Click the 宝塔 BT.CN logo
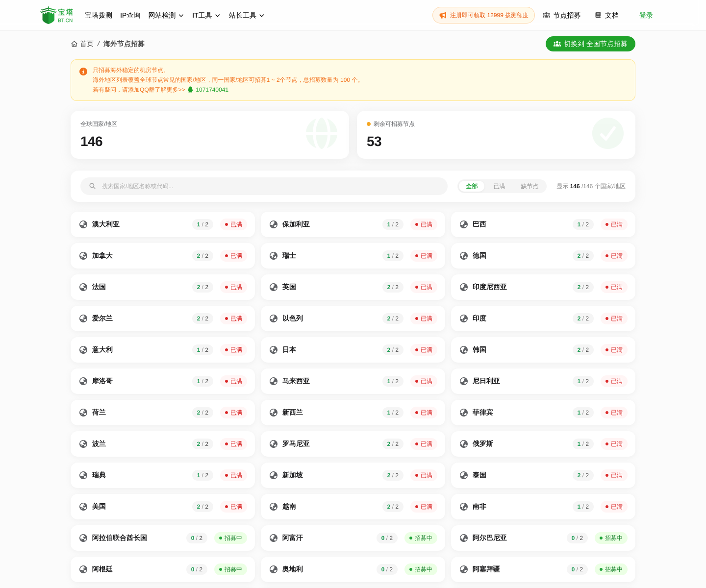The height and width of the screenshot is (588, 706). tap(57, 15)
